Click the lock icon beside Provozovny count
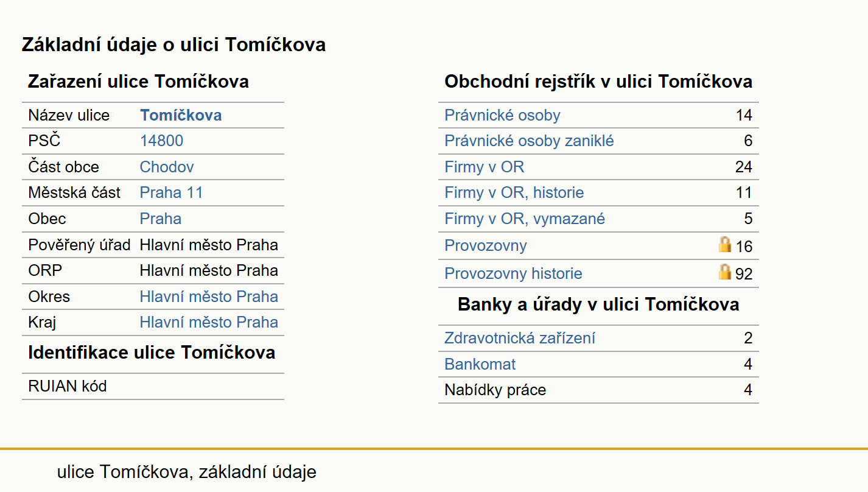 [724, 245]
